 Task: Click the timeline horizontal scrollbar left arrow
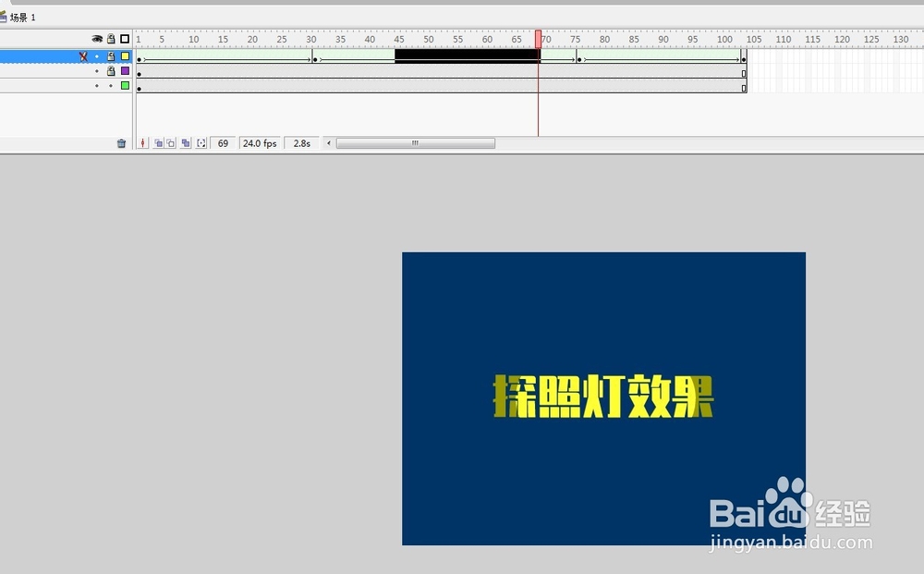(329, 142)
